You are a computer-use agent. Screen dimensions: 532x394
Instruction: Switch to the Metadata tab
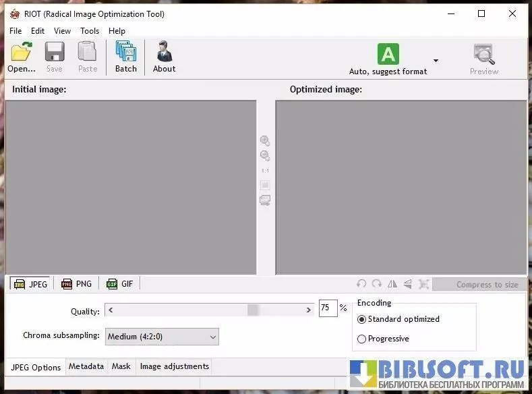point(86,366)
